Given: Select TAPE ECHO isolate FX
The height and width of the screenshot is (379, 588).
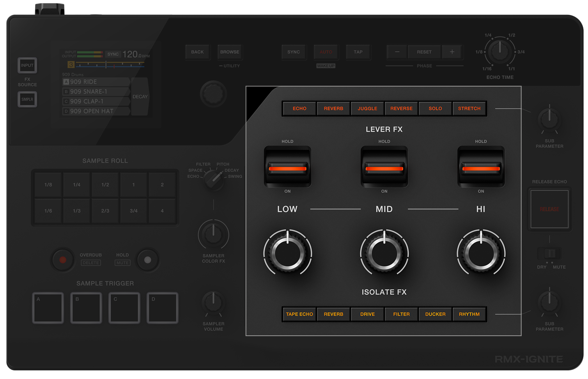Looking at the screenshot, I should tap(299, 314).
